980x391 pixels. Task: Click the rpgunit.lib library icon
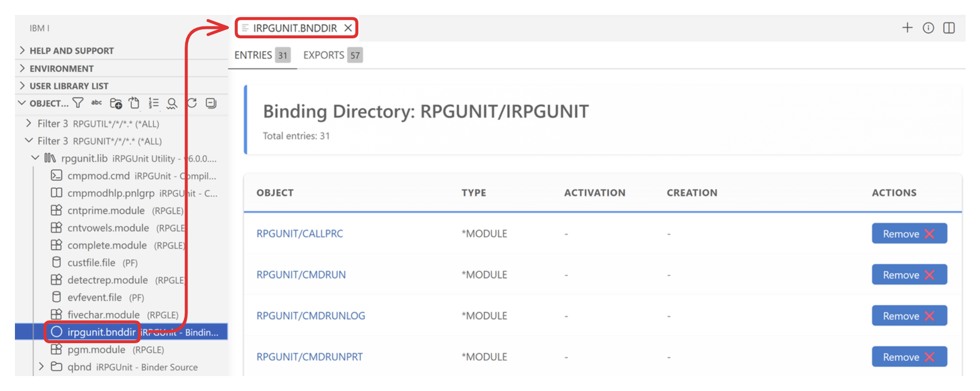[50, 158]
